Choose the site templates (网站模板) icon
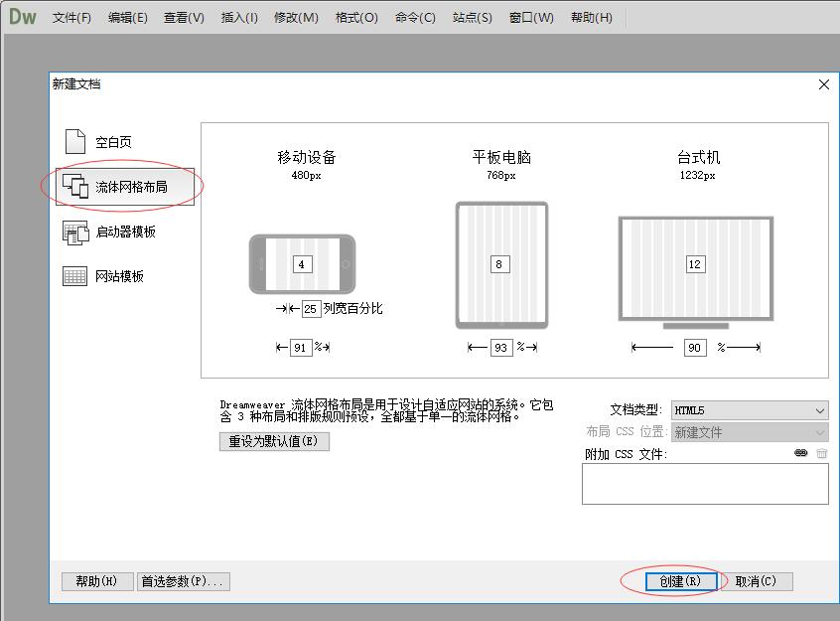 tap(75, 276)
